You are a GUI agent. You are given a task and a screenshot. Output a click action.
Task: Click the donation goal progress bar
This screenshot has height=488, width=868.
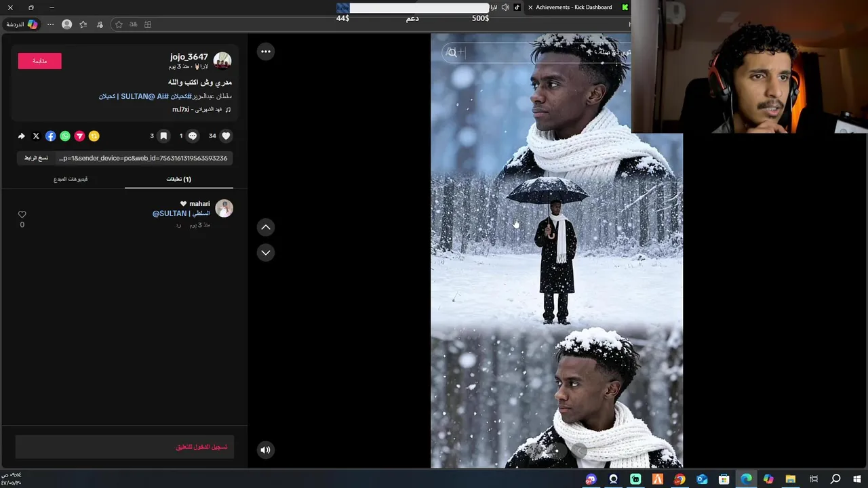coord(413,8)
